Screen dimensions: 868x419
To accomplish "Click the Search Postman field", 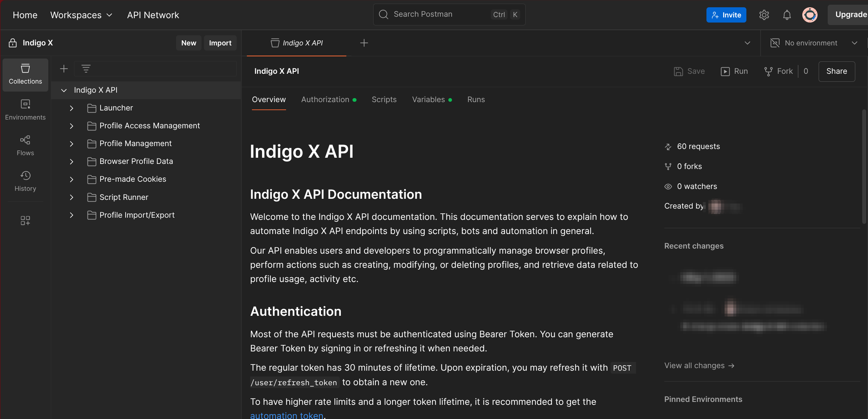I will pos(449,15).
